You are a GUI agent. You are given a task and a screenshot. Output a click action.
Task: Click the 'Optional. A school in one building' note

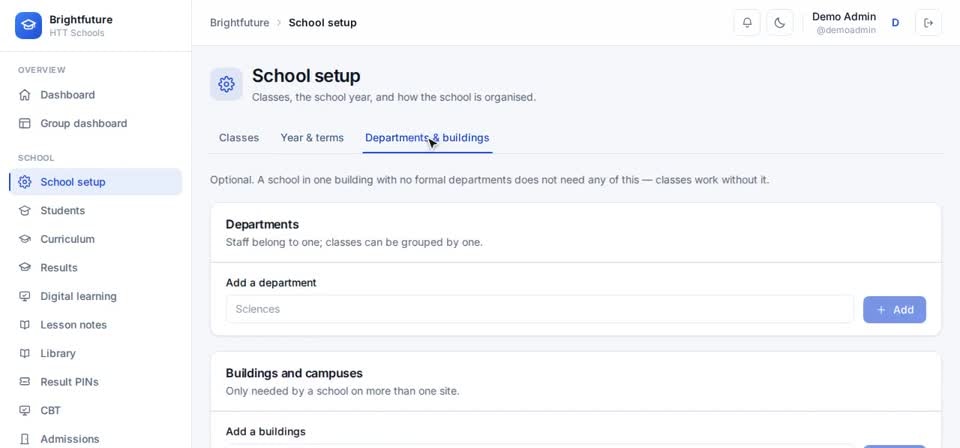pyautogui.click(x=490, y=181)
